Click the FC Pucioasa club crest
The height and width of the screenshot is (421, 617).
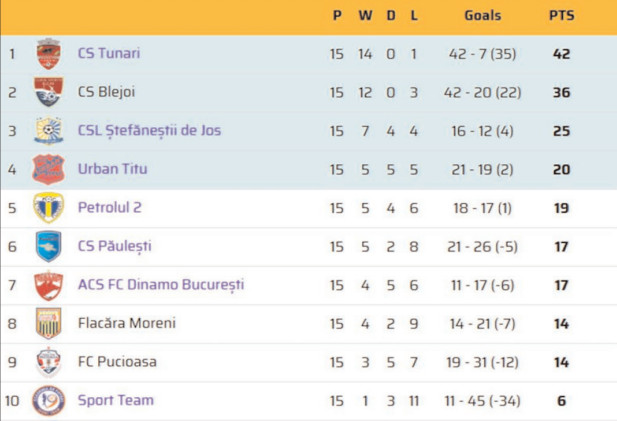click(x=48, y=362)
